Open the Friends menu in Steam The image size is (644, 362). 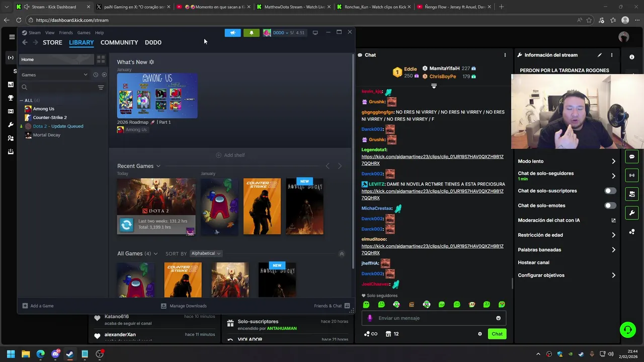click(66, 33)
